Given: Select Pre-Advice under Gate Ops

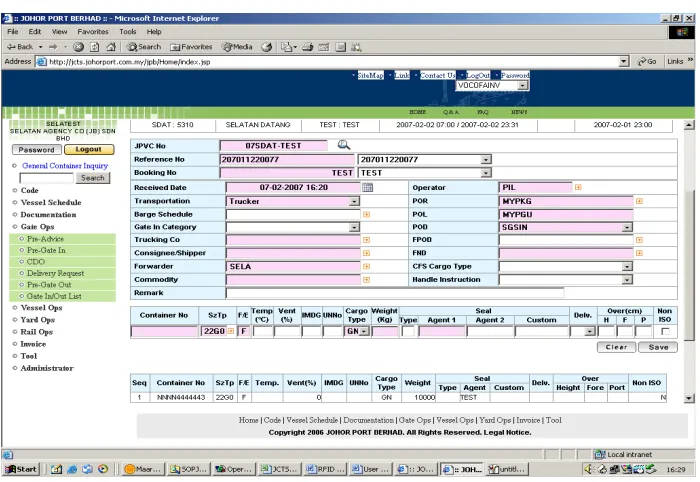Looking at the screenshot, I should (x=45, y=239).
